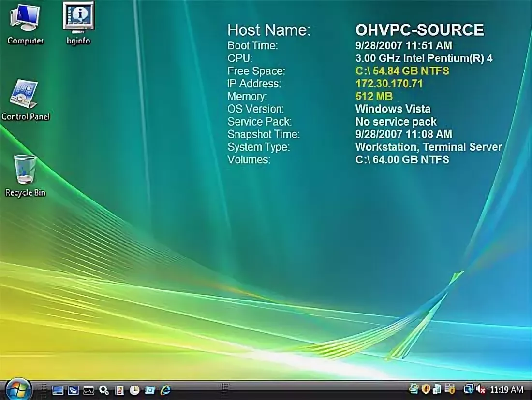The image size is (532, 400).
Task: Open the Windows Security alert shield icon
Action: (x=426, y=389)
